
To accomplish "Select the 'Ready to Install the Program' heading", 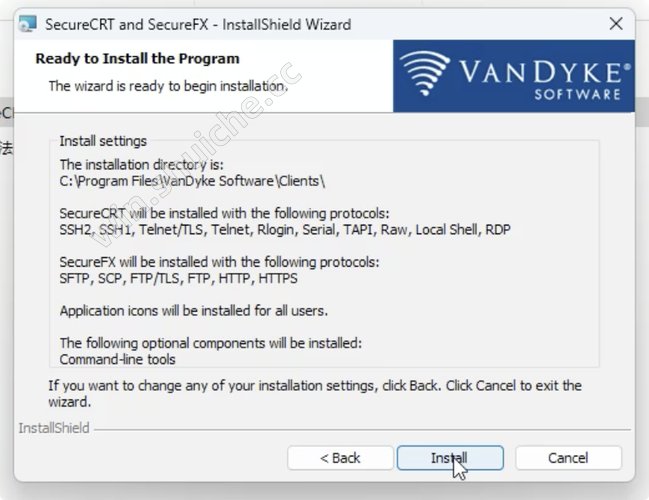I will (137, 59).
